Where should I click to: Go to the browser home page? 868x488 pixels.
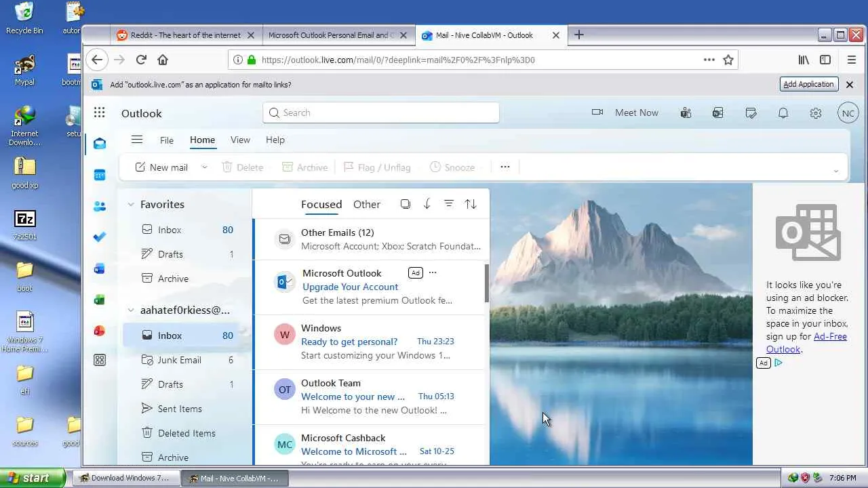pyautogui.click(x=163, y=60)
